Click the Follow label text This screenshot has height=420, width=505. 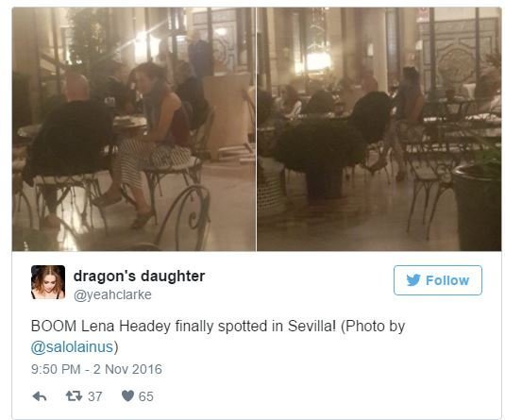[447, 280]
